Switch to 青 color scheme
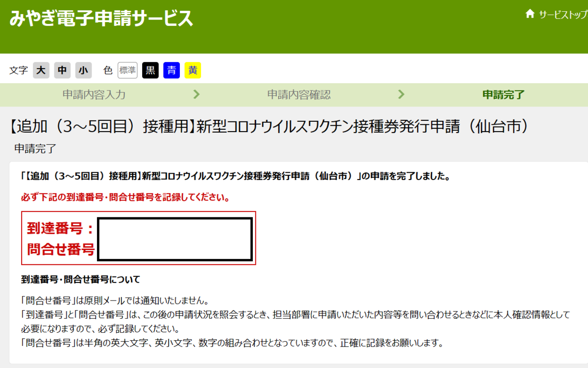 pyautogui.click(x=171, y=70)
